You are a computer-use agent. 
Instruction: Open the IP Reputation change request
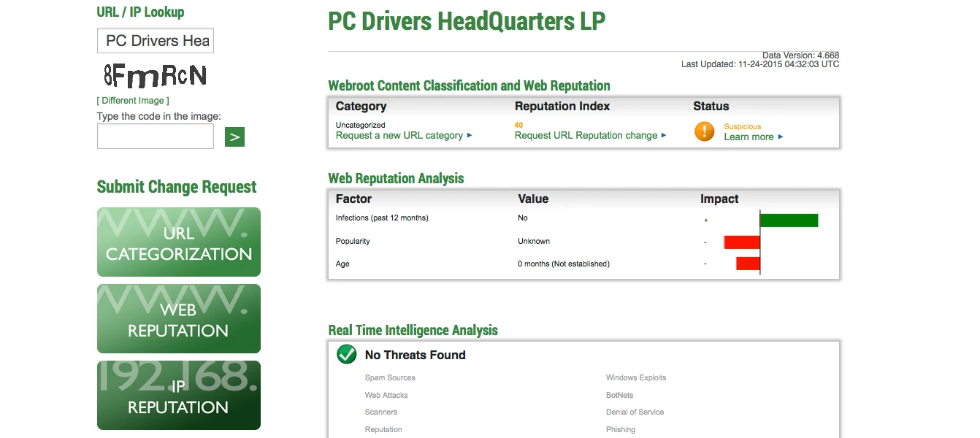[x=179, y=396]
